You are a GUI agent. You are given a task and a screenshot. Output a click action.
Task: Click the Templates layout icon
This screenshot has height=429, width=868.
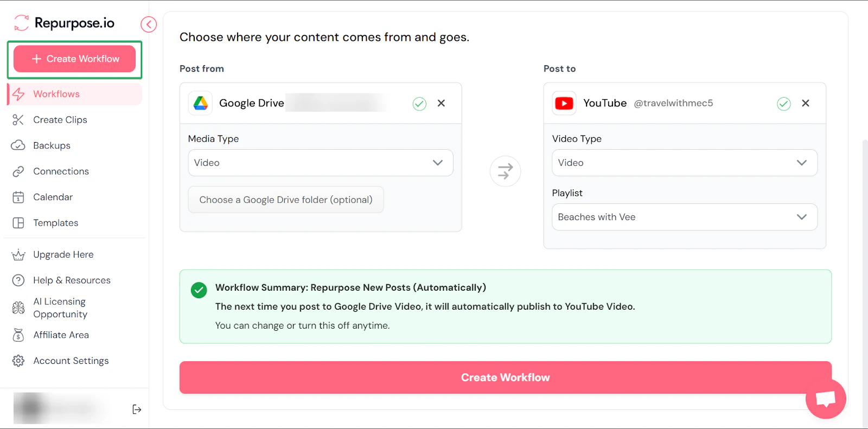(x=18, y=223)
